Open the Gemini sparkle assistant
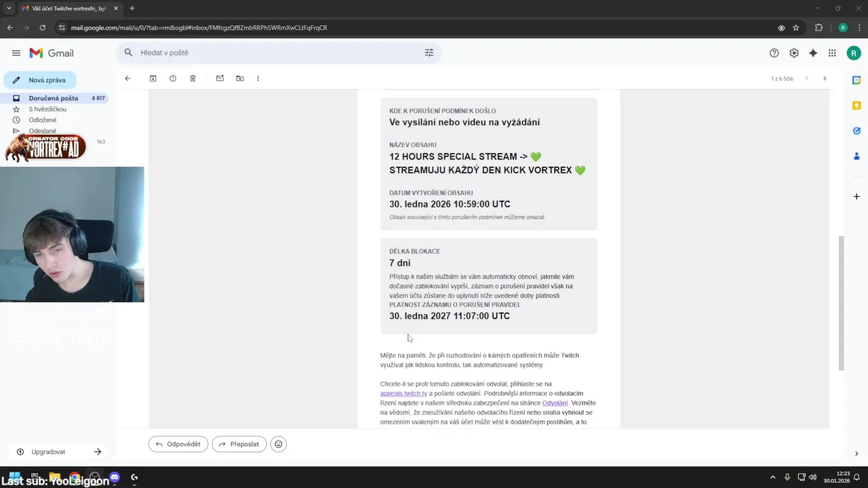Viewport: 868px width, 488px height. tap(813, 53)
